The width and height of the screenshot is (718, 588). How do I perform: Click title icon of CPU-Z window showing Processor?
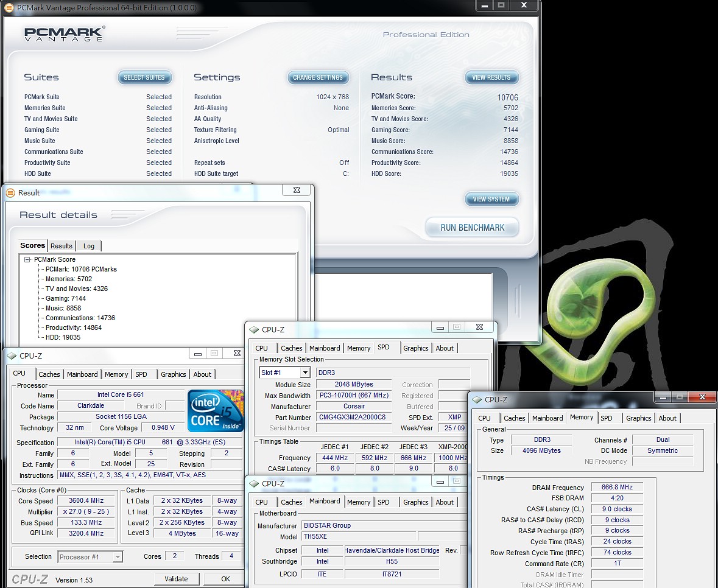[x=12, y=356]
